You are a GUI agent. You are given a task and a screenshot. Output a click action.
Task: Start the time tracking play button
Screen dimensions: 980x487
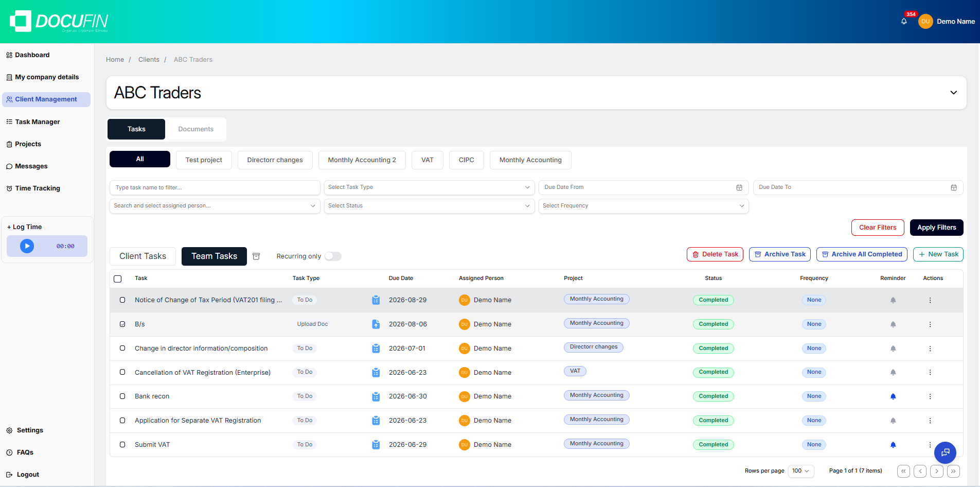[x=27, y=246]
